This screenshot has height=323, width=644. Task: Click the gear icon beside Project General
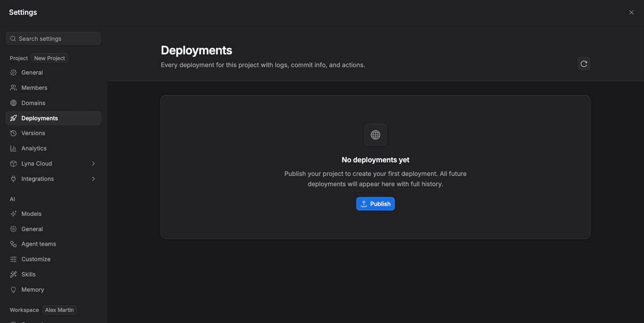tap(14, 73)
